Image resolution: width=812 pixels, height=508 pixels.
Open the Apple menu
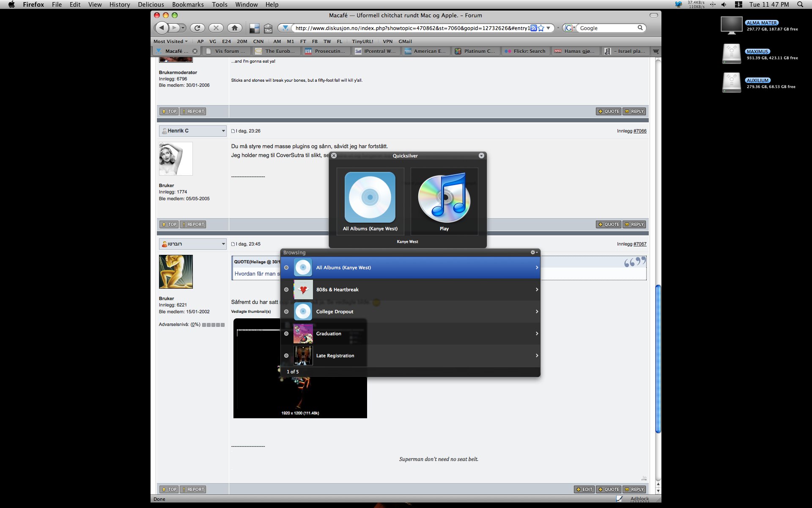coord(11,5)
